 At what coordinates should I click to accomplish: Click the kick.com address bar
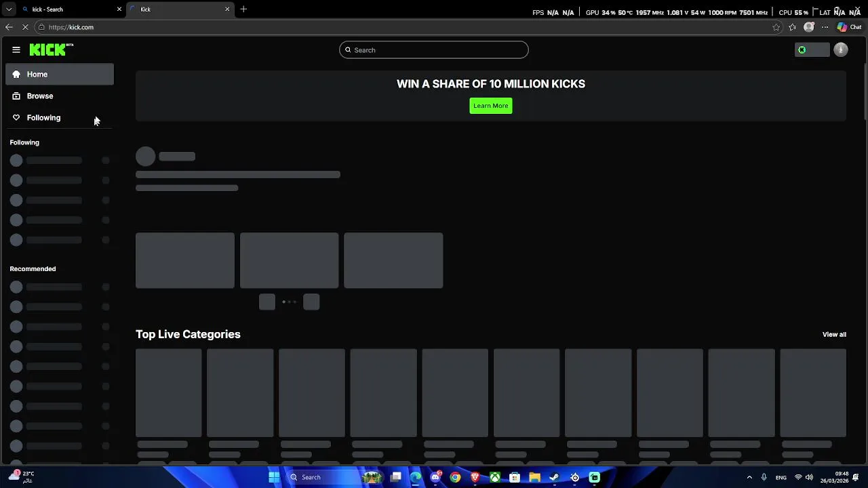pos(407,27)
